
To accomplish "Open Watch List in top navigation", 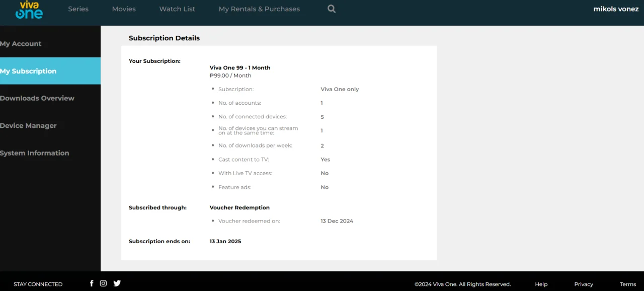I will point(177,9).
